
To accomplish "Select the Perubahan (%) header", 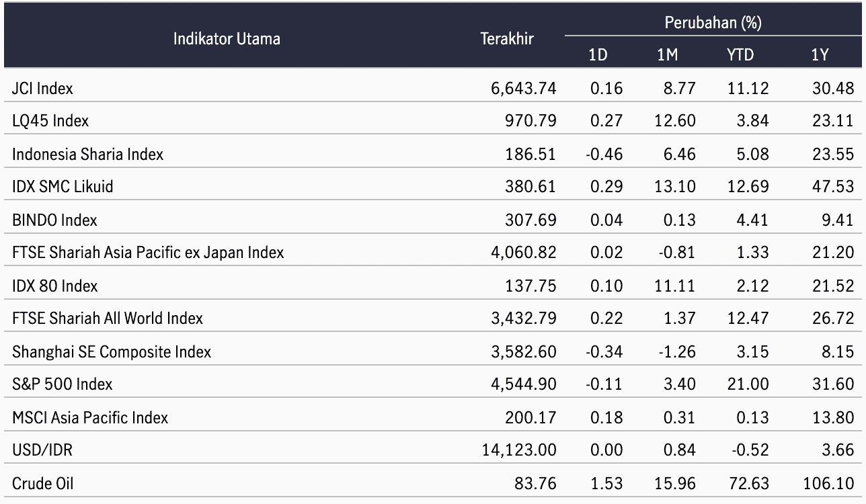I will point(713,23).
